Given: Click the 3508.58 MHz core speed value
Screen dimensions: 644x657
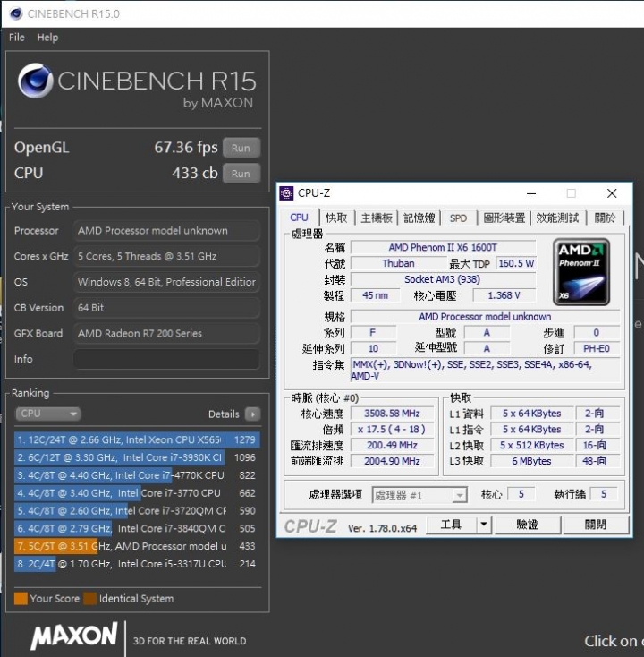Looking at the screenshot, I should pos(392,414).
